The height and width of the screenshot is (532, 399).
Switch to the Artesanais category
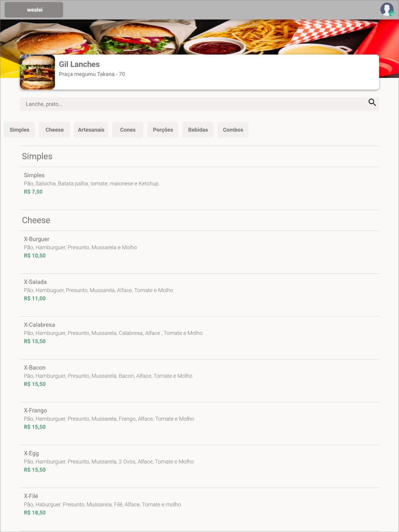coord(91,130)
